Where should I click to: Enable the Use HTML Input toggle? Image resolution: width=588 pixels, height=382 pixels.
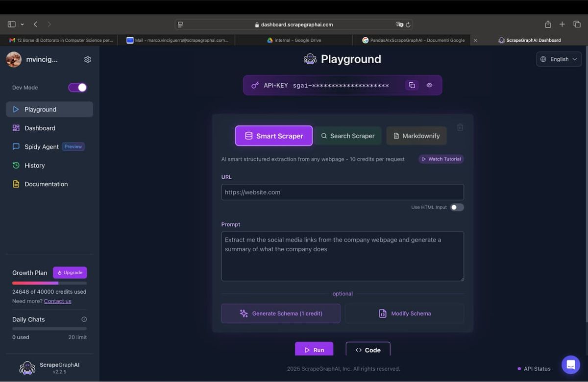tap(457, 207)
